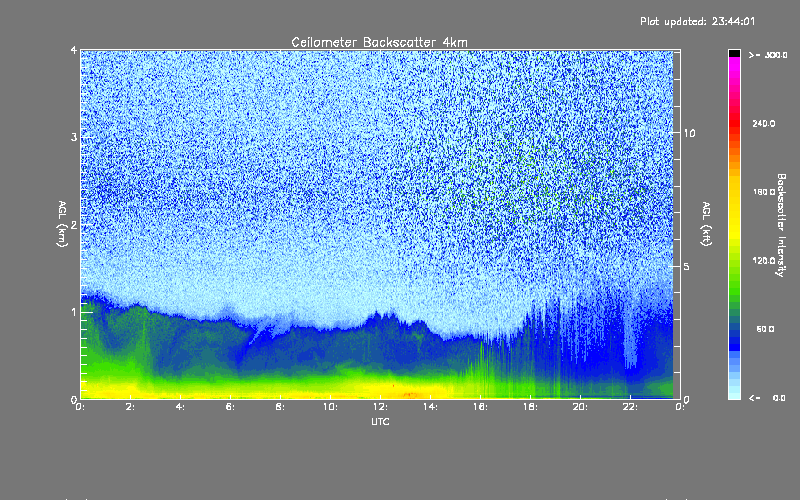Screen dimensions: 800x500
Task: Click the left 'AGL (km)' axis label
Action: (62, 224)
